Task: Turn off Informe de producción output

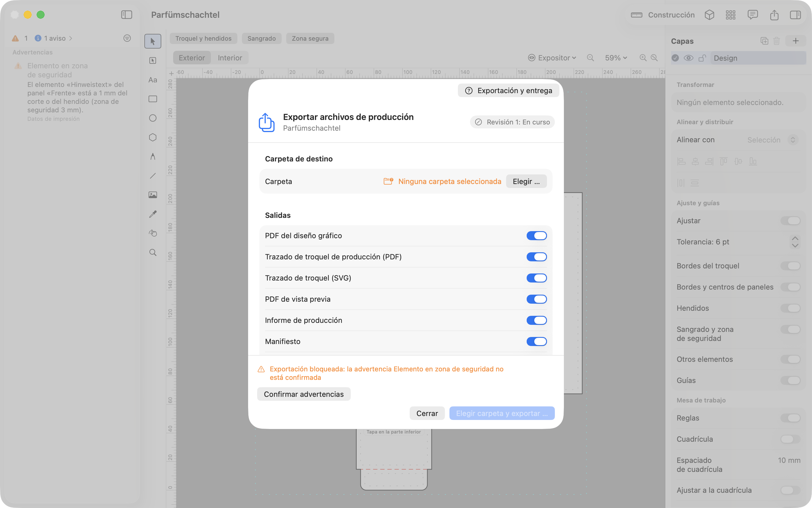Action: (x=537, y=320)
